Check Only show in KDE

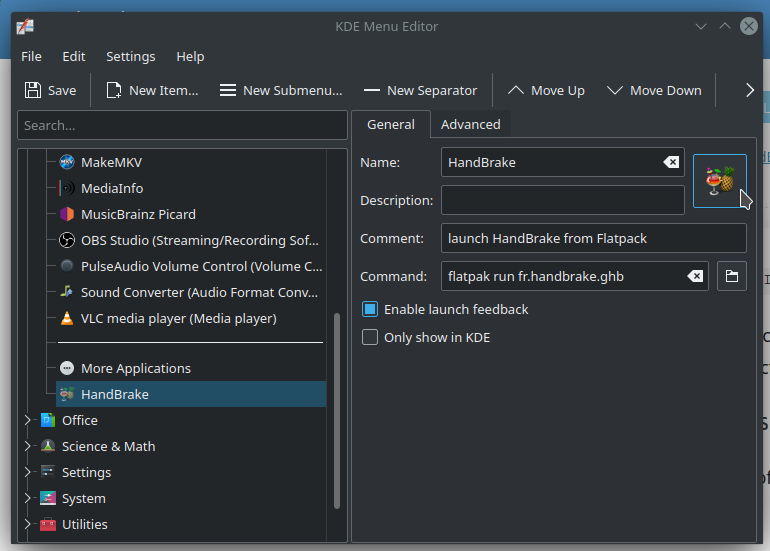[370, 337]
